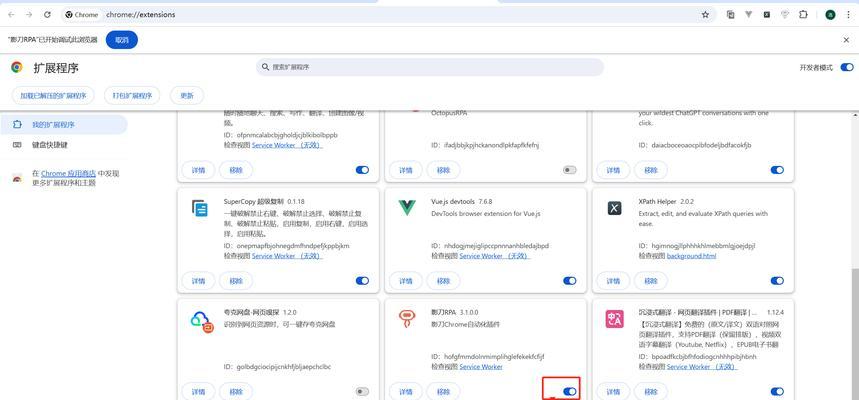Image resolution: width=859 pixels, height=400 pixels.
Task: Click 移除 for Vue.js devtools
Action: click(x=443, y=281)
